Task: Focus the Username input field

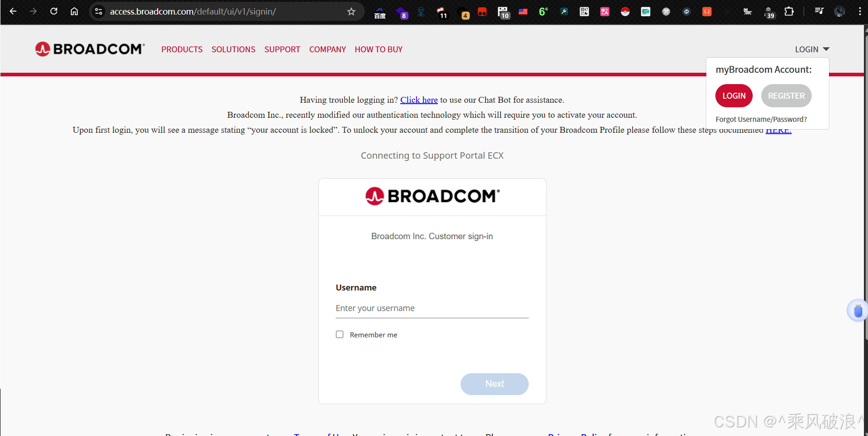Action: (x=432, y=308)
